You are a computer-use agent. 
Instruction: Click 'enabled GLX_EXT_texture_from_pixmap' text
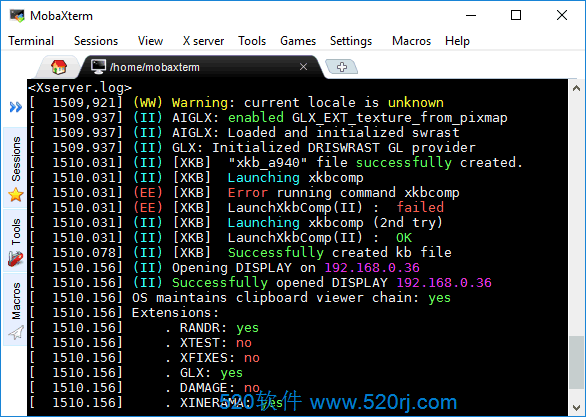(x=368, y=118)
